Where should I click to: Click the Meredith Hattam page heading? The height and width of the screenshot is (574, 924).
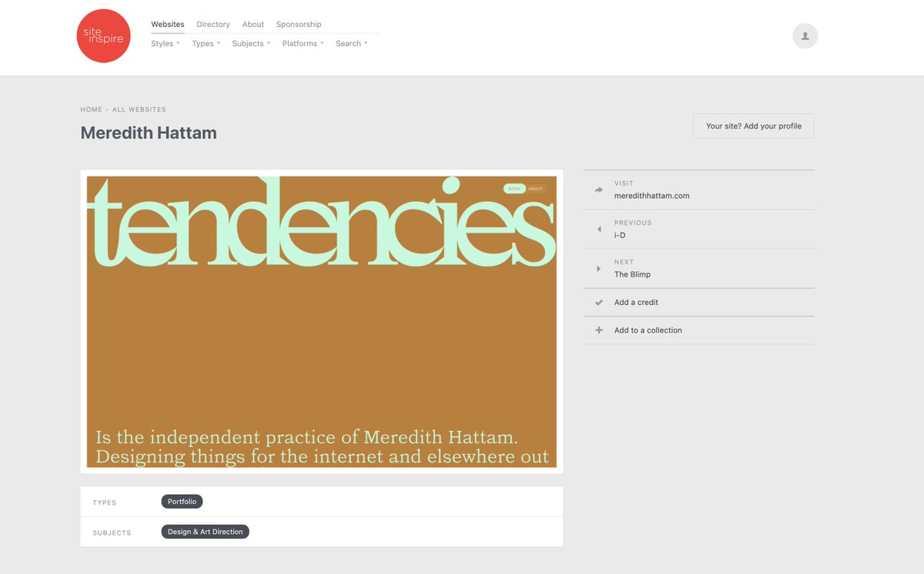(x=149, y=133)
